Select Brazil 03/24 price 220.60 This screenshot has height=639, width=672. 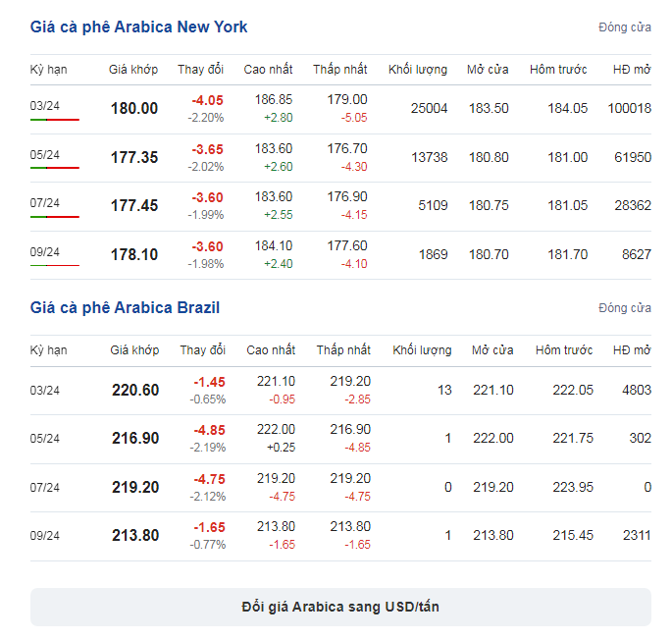(x=135, y=391)
